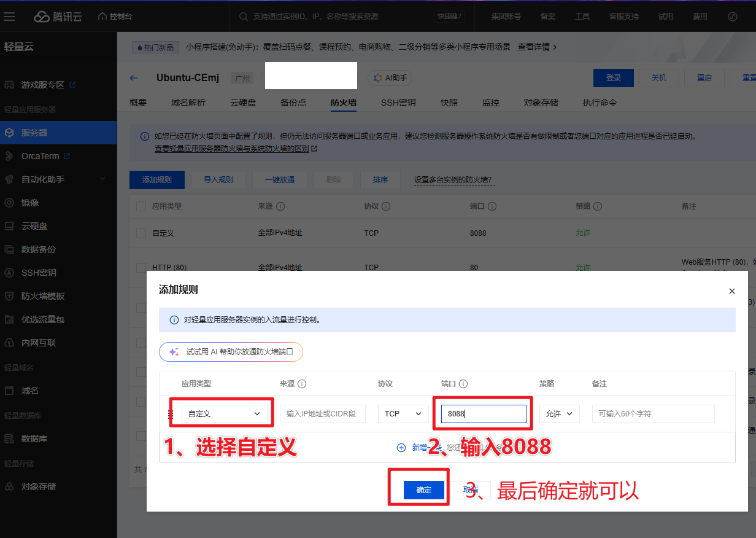Open the hamburger menu in top bar
The width and height of the screenshot is (756, 538).
coord(9,17)
